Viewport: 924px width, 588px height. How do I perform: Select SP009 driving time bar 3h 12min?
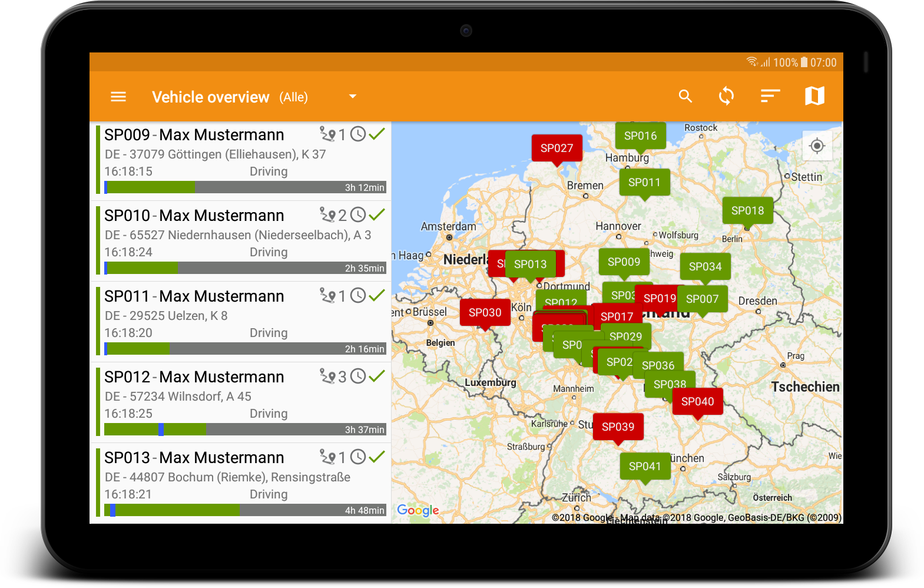tap(245, 187)
